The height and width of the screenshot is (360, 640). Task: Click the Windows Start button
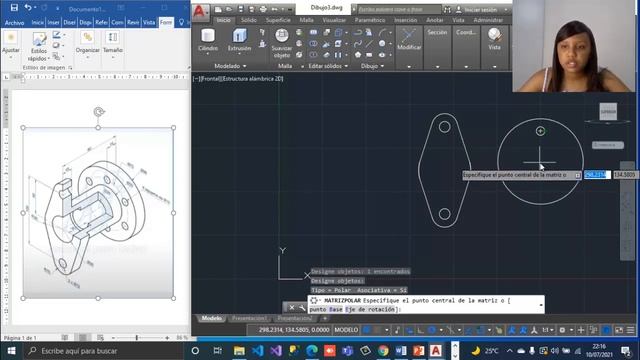(11, 351)
